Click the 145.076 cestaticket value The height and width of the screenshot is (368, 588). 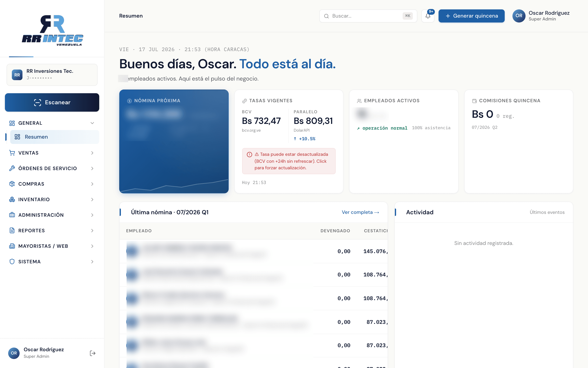pos(375,251)
